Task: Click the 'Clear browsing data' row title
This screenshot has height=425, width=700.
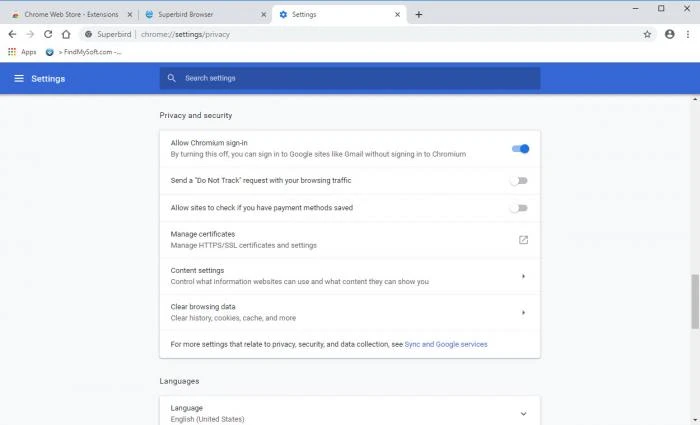Action: pyautogui.click(x=203, y=307)
